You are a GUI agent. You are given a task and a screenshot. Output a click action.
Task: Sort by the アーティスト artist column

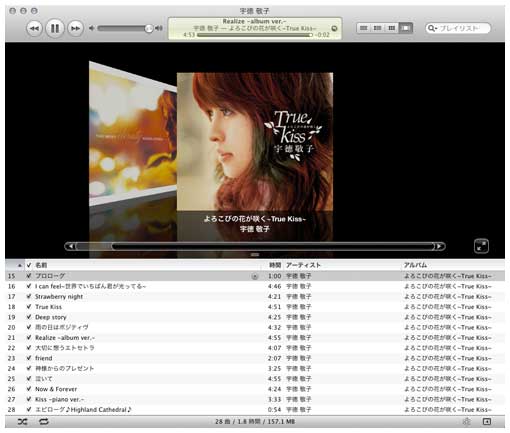303,265
